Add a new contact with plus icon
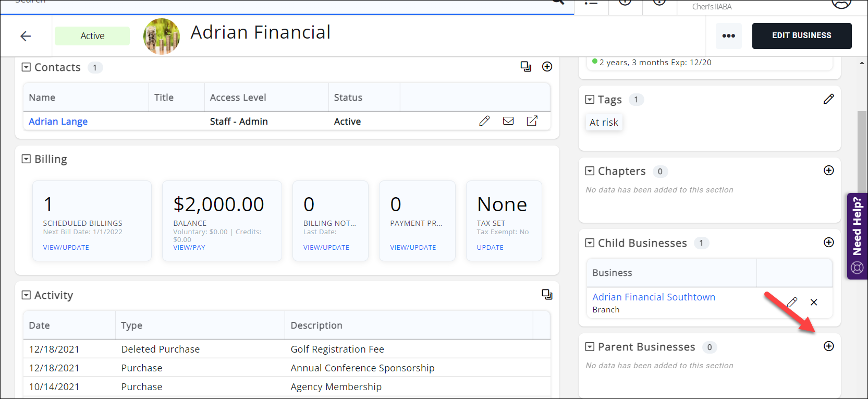This screenshot has height=399, width=868. (x=547, y=67)
